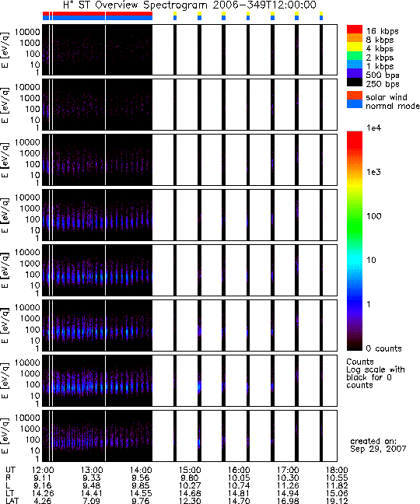Select the blue 1 kbps legend swatch
Image resolution: width=420 pixels, height=504 pixels.
pyautogui.click(x=355, y=65)
